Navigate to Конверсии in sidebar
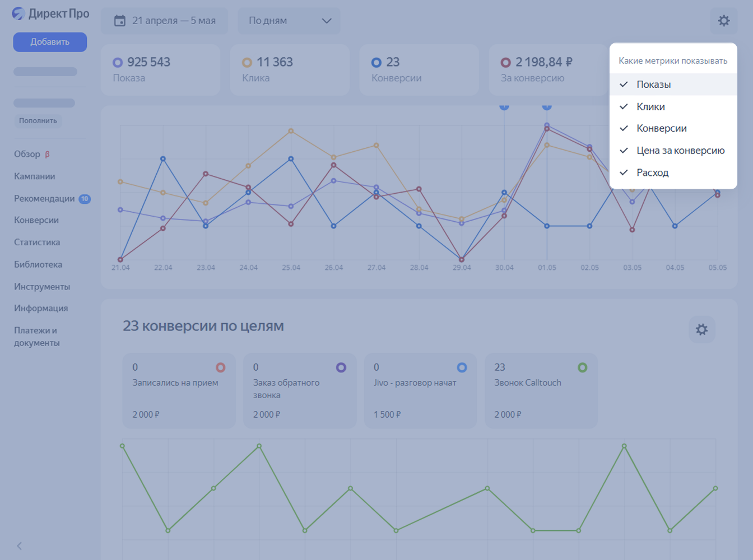Screen dimensions: 753x560 [36, 220]
